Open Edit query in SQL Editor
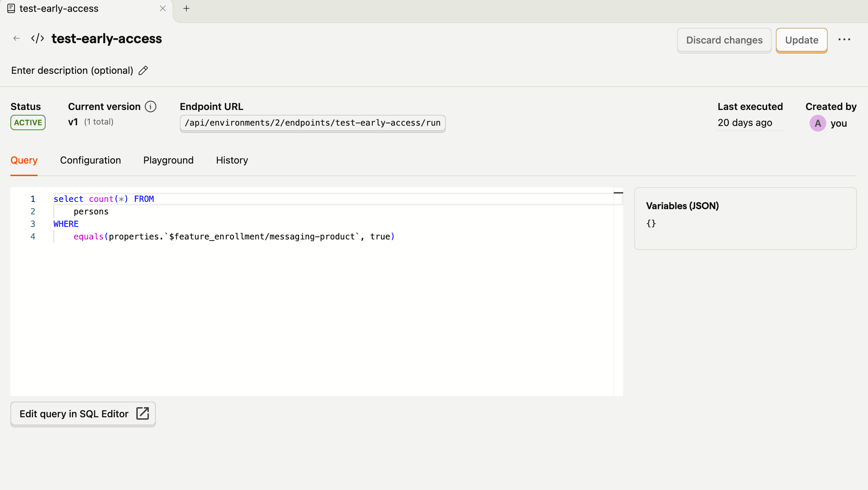 (83, 414)
